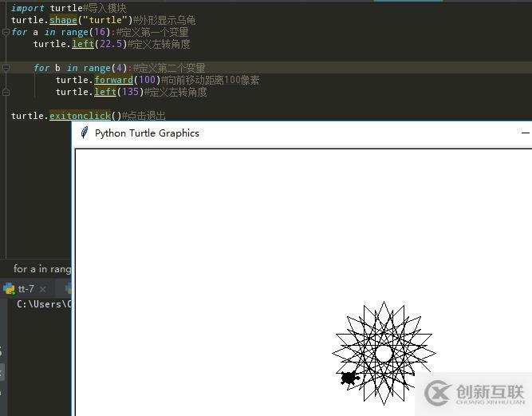Screen dimensions: 532x416
Task: Click the shape method call in code
Action: (64, 20)
